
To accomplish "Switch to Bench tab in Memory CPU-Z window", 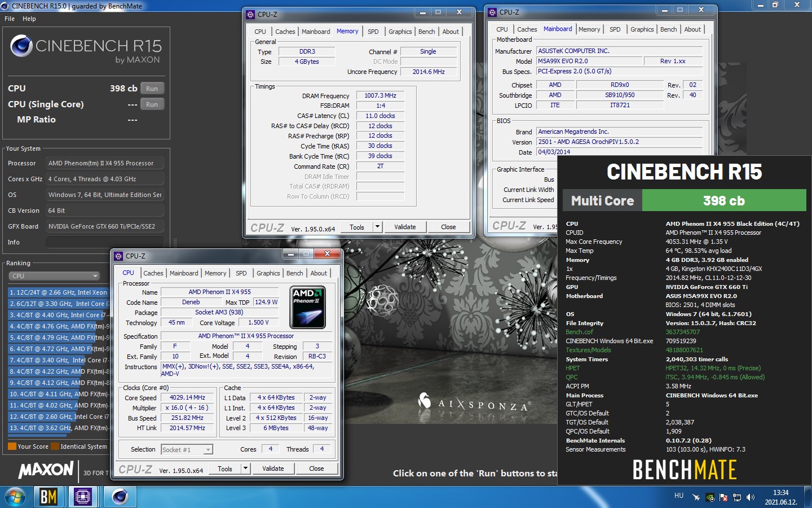I will pos(427,32).
